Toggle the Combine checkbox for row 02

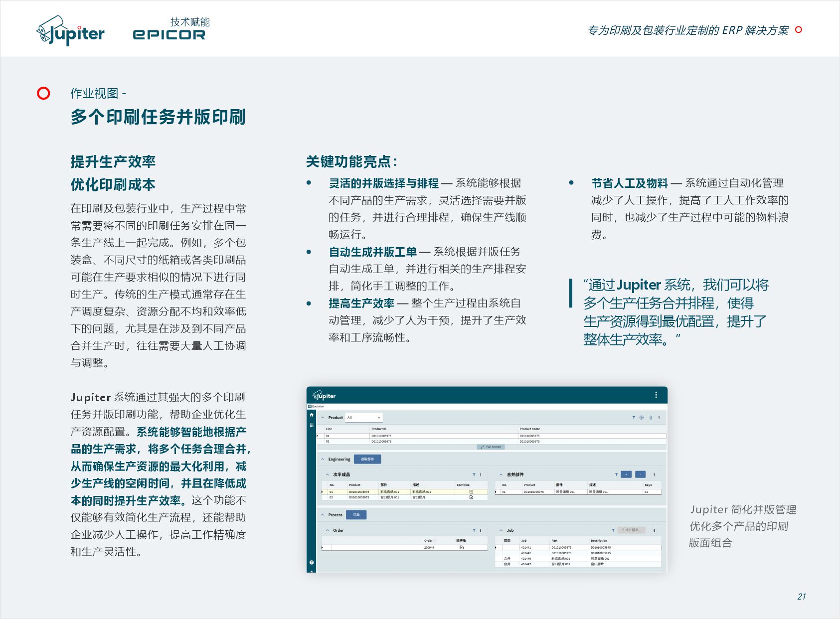471,497
